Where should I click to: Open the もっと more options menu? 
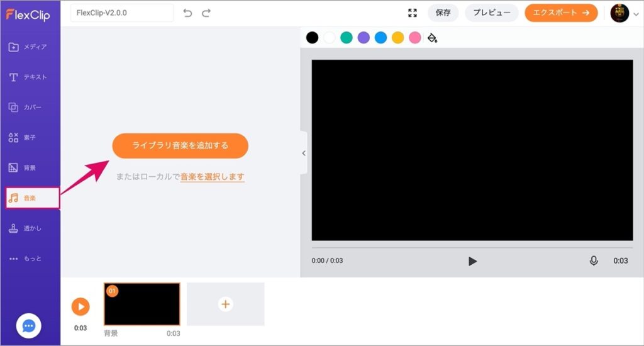tap(25, 259)
